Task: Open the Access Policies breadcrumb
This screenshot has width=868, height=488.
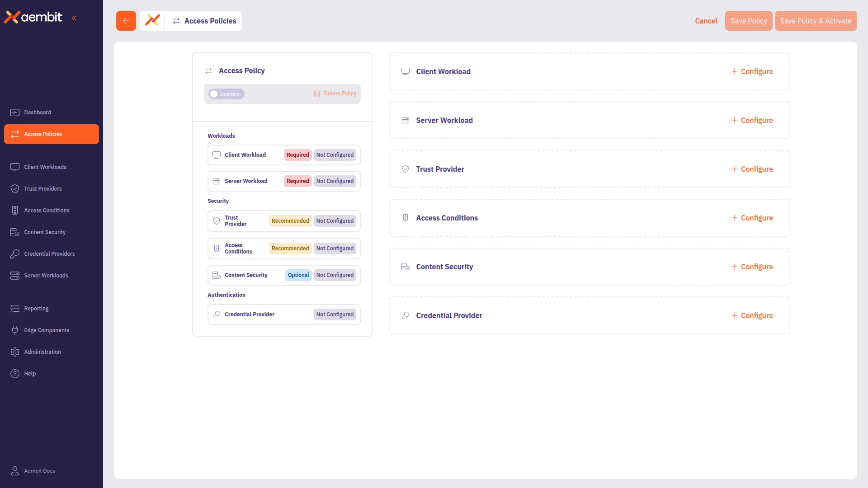Action: pos(204,21)
